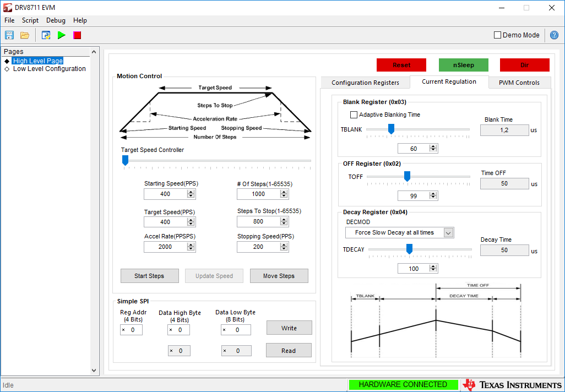This screenshot has width=565, height=392.
Task: Decrease TOFF value with spinner down arrow
Action: pyautogui.click(x=433, y=198)
